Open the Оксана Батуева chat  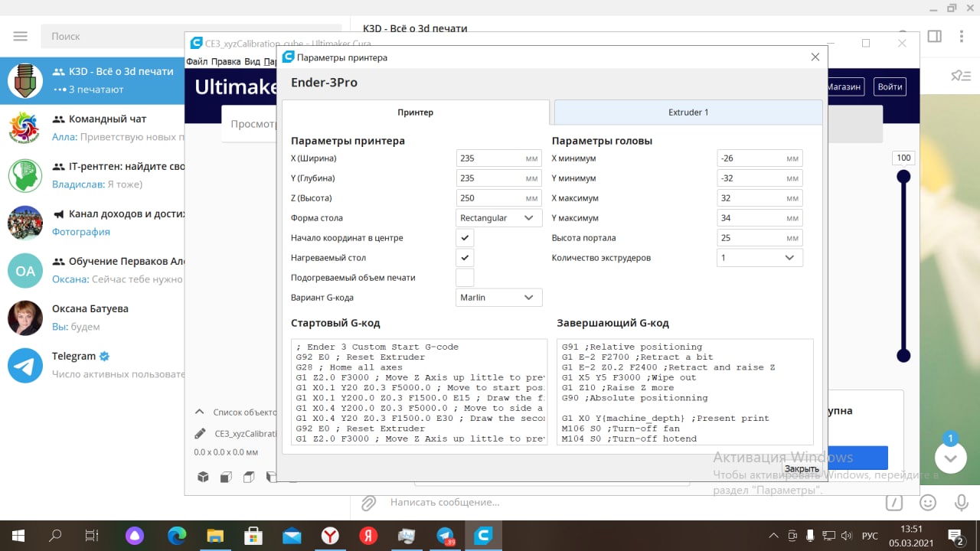pyautogui.click(x=93, y=318)
